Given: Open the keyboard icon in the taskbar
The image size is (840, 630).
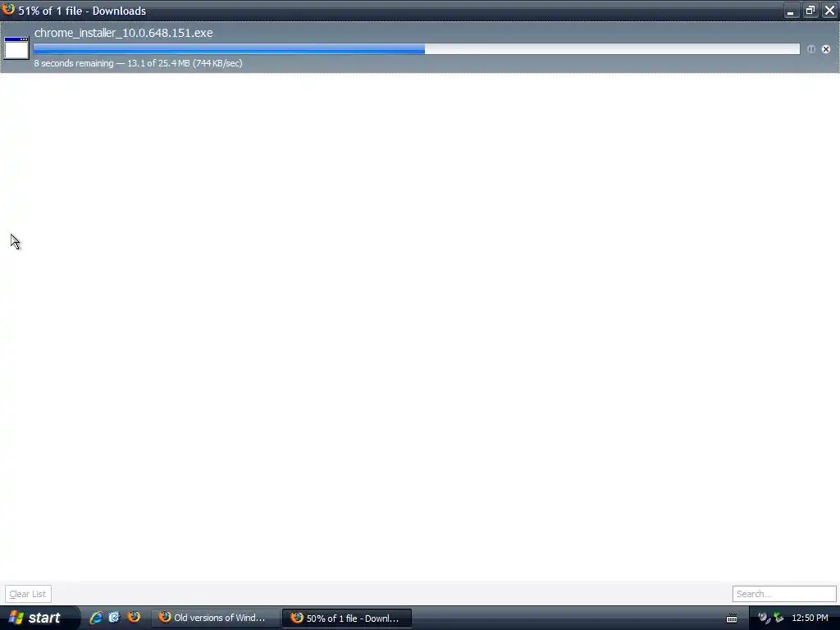Looking at the screenshot, I should 731,619.
